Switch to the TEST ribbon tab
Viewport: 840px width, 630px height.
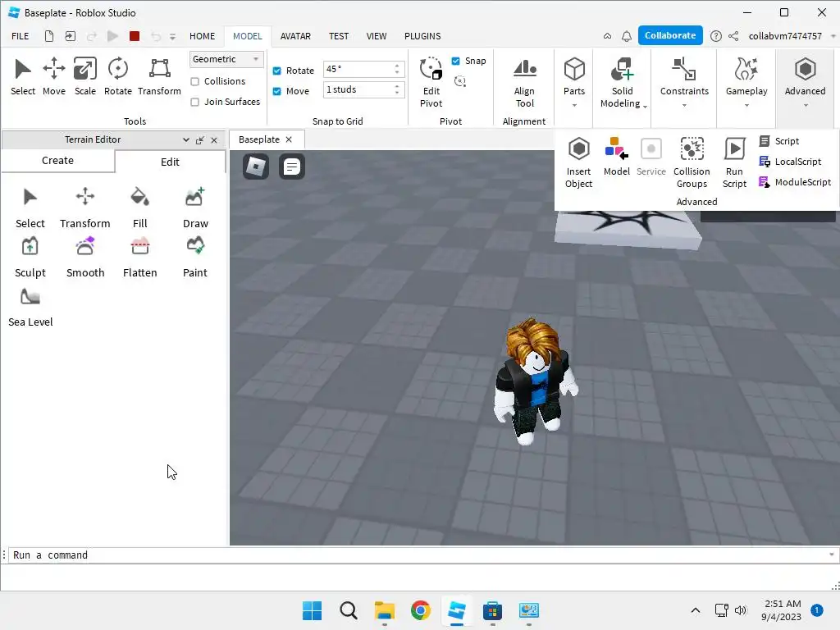pos(339,36)
